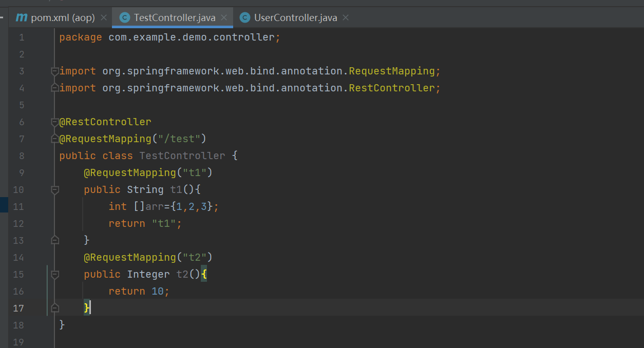Click the package name com.example.demo.controller

pos(192,37)
